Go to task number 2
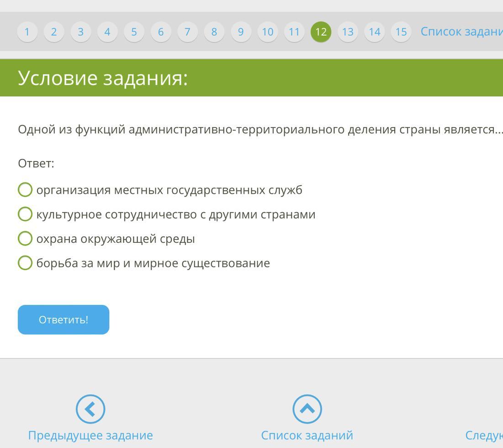This screenshot has width=503, height=448. (54, 32)
